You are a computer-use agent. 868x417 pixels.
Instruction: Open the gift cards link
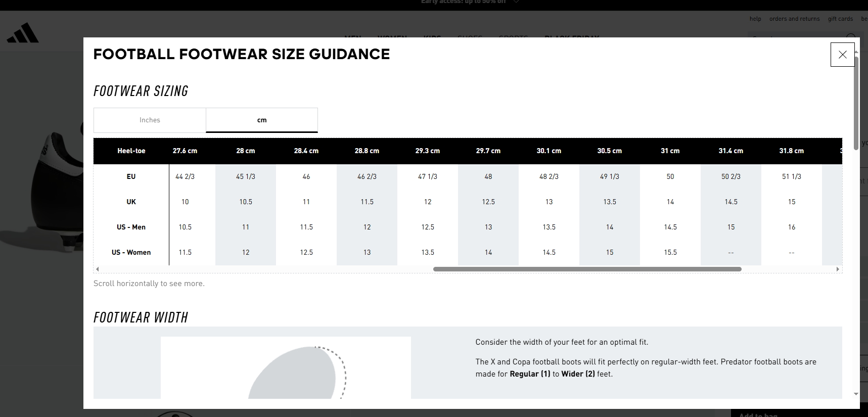pos(840,19)
